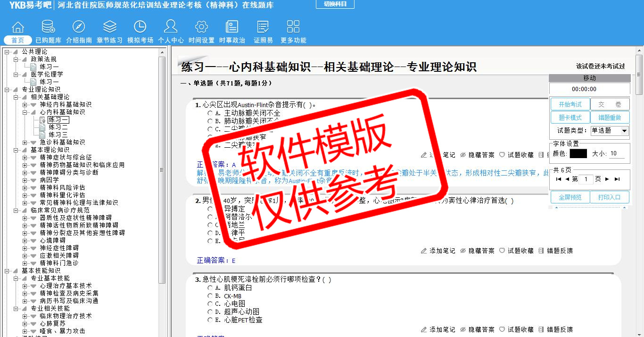Click 隐藏答案 eye icon in question 3
The height and width of the screenshot is (337, 644).
pos(463,329)
